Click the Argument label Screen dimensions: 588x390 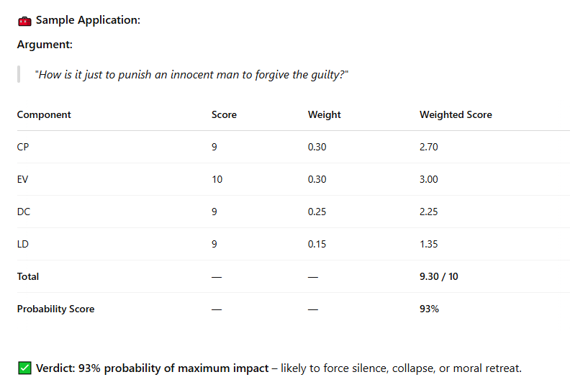point(45,44)
